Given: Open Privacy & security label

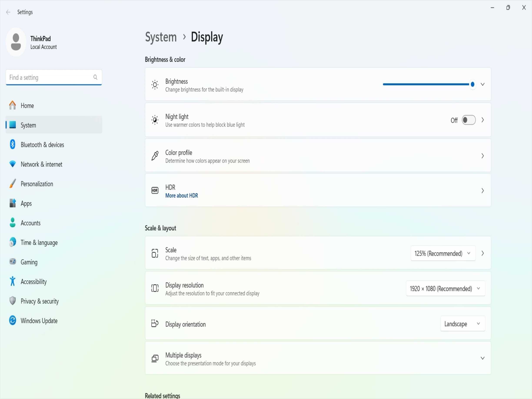Looking at the screenshot, I should [x=40, y=301].
